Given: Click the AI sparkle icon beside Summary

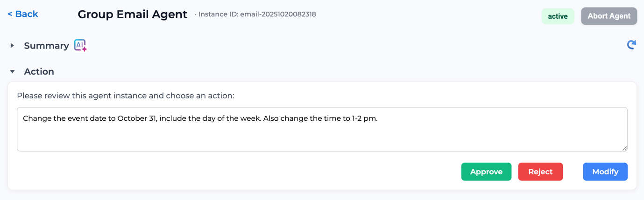Looking at the screenshot, I should (80, 45).
